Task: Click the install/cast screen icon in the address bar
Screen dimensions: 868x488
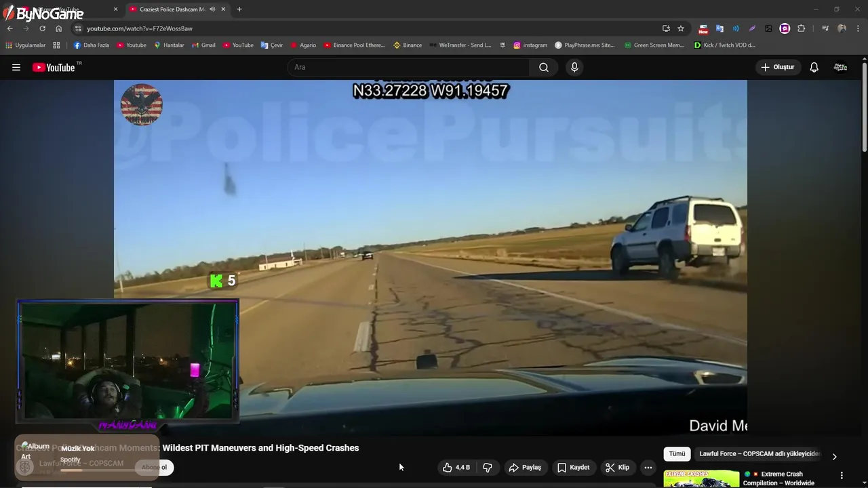Action: (x=666, y=28)
